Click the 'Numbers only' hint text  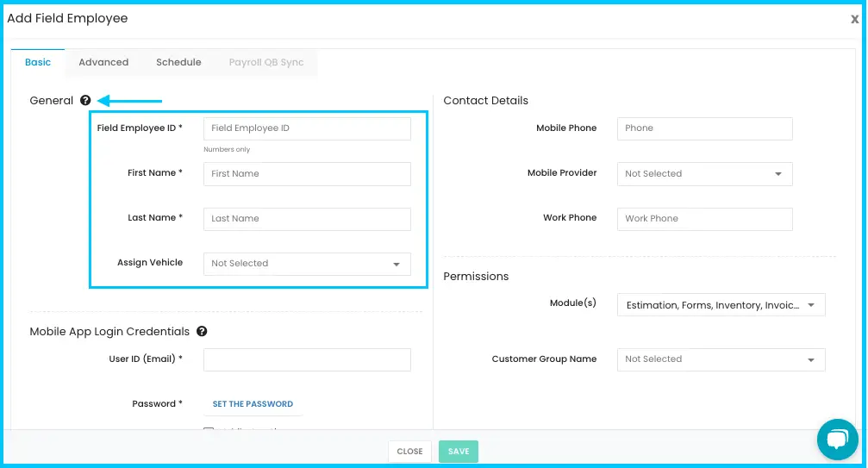coord(227,149)
